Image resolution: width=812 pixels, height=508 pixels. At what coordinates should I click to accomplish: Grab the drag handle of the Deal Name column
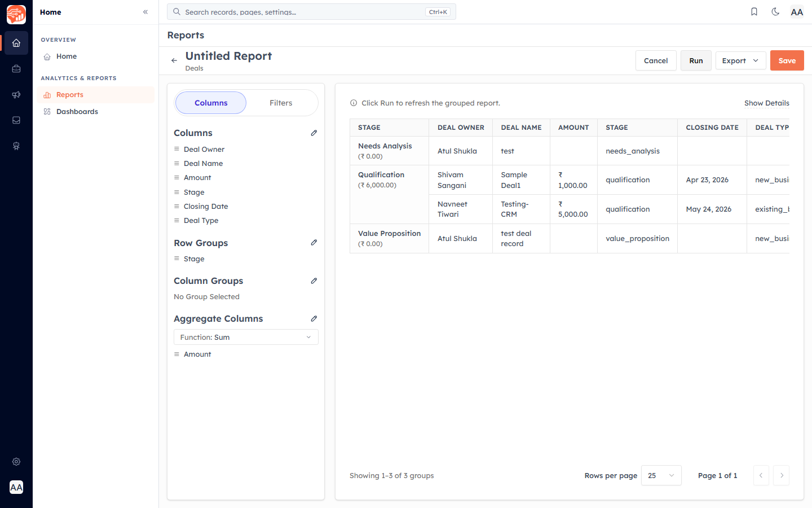pos(176,163)
